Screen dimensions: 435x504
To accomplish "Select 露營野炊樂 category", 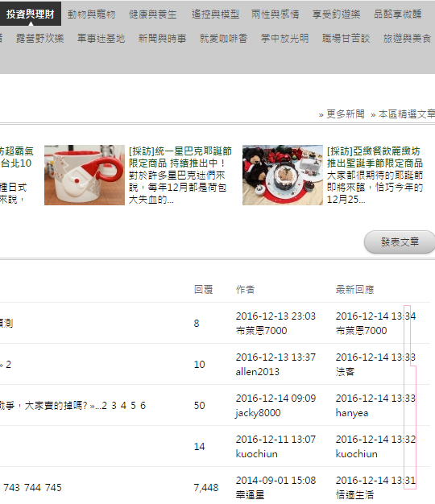I will pos(39,39).
